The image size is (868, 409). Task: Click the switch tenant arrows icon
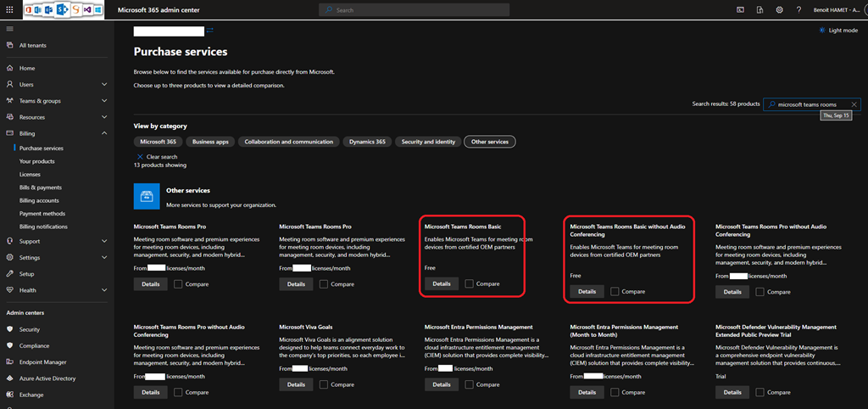coord(759,10)
